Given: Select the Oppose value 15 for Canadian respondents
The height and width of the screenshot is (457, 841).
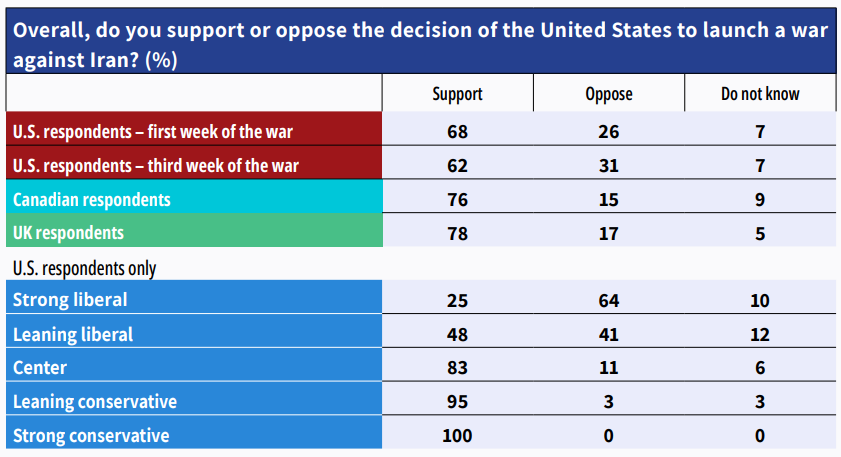Looking at the screenshot, I should (608, 199).
